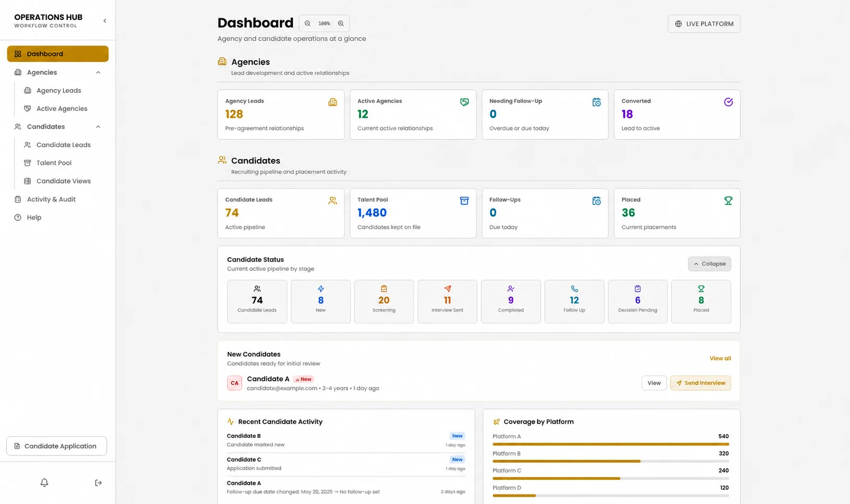
Task: Click the Platform A coverage bar
Action: coord(611,444)
